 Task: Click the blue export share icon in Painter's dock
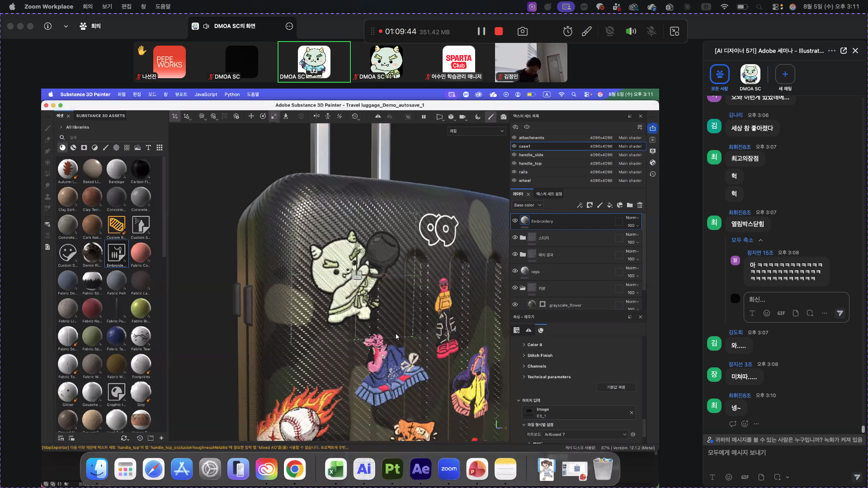652,128
